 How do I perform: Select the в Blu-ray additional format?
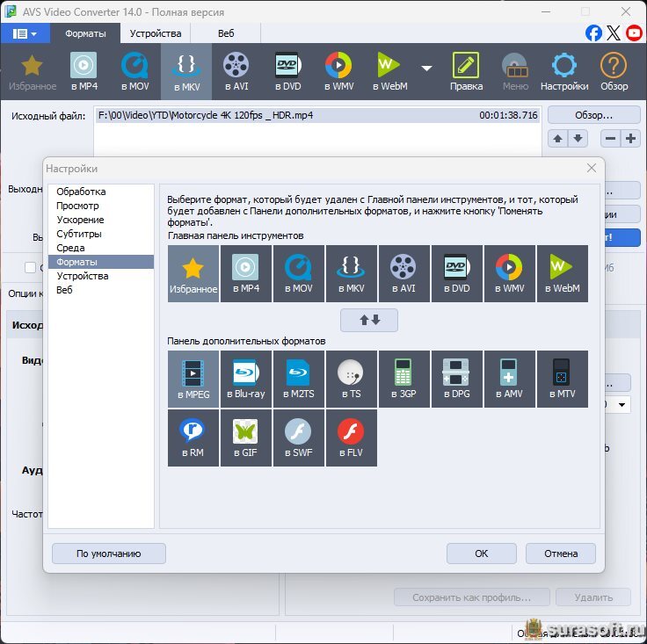(x=246, y=380)
